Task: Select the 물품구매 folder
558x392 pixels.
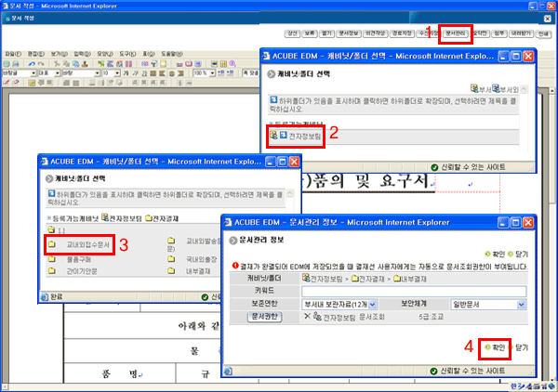Action: tap(79, 259)
